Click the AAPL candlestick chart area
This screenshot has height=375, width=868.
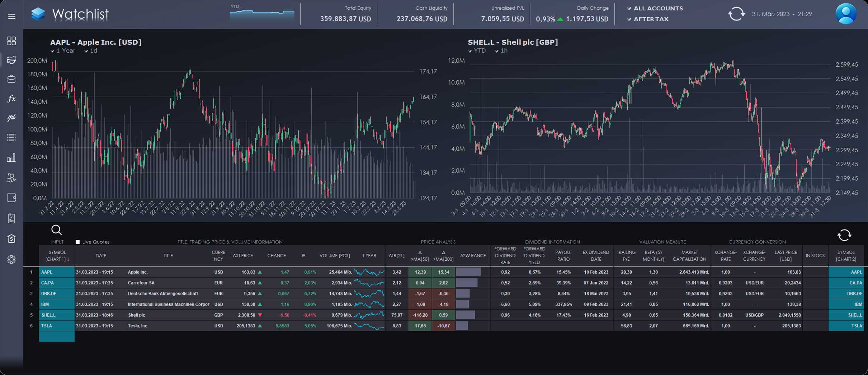click(233, 129)
